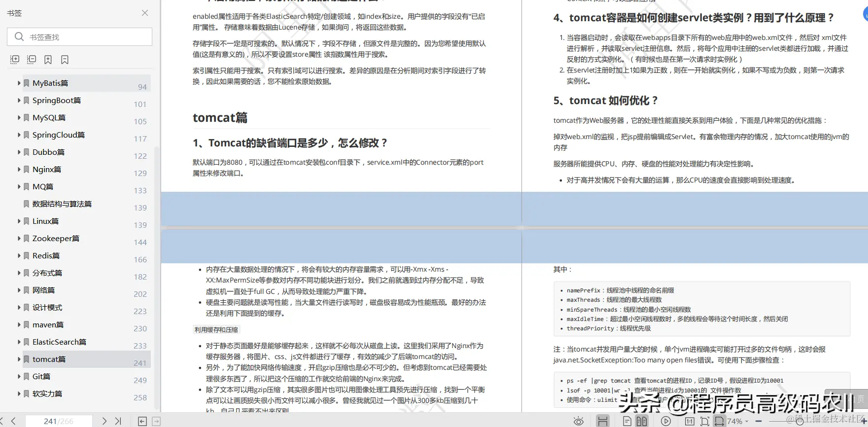Switch to single page layout
Image resolution: width=868 pixels, height=427 pixels.
point(627,421)
